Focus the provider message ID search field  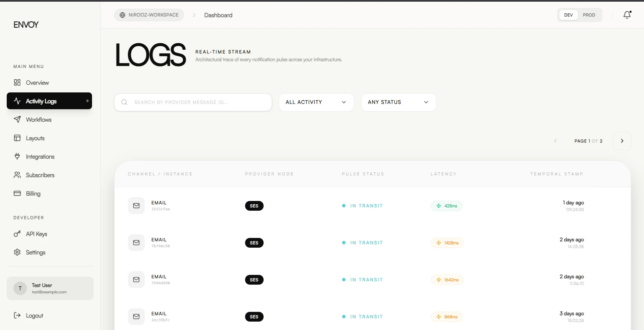coord(193,102)
